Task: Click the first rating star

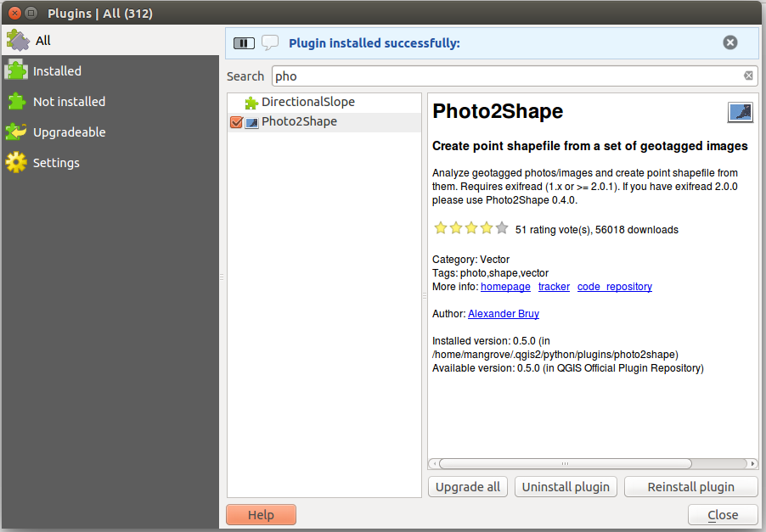Action: [x=441, y=228]
